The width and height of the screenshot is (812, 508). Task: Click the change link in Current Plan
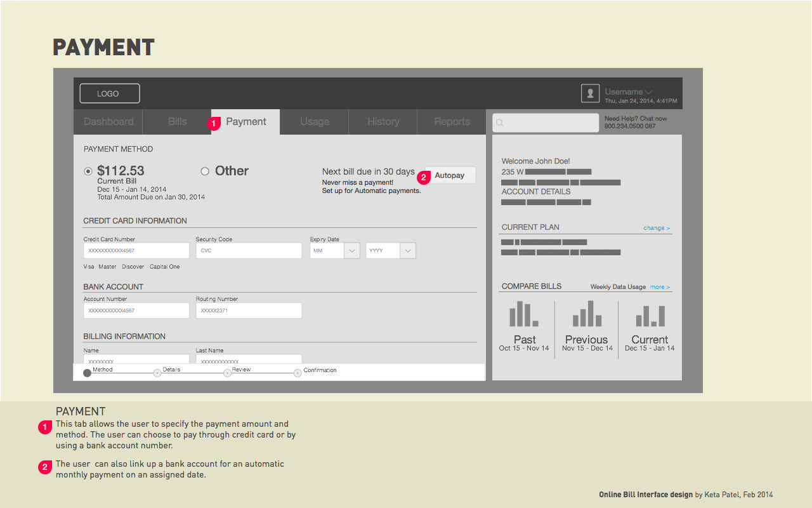coord(657,228)
